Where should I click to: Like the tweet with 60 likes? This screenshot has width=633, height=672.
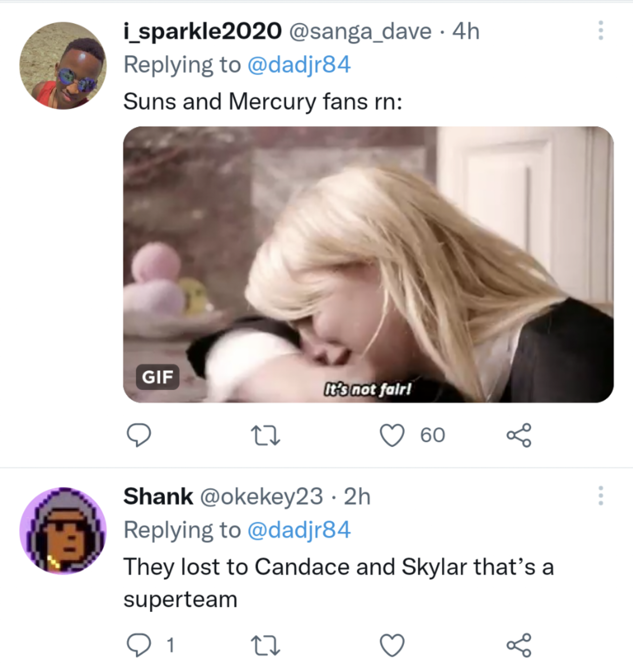392,435
